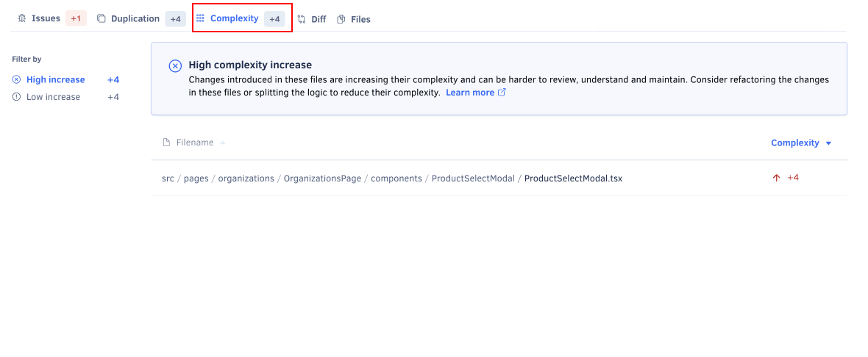Screen dimensions: 868x357
Task: Click the dotted grid Complexity tab icon
Action: 200,18
